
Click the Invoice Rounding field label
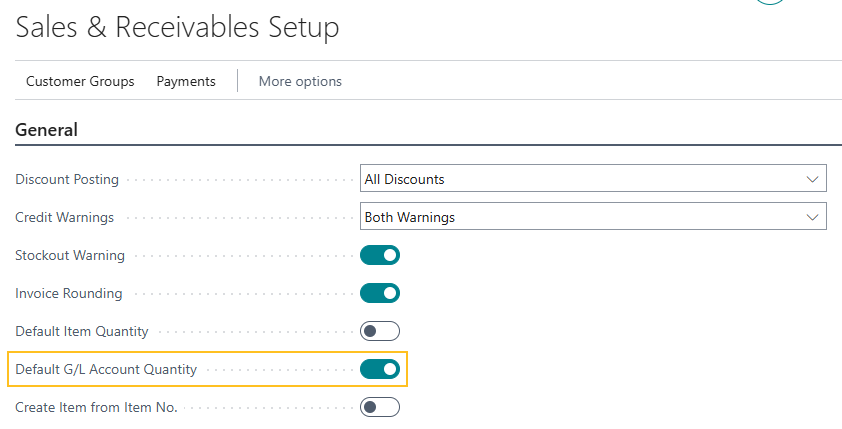[x=69, y=293]
